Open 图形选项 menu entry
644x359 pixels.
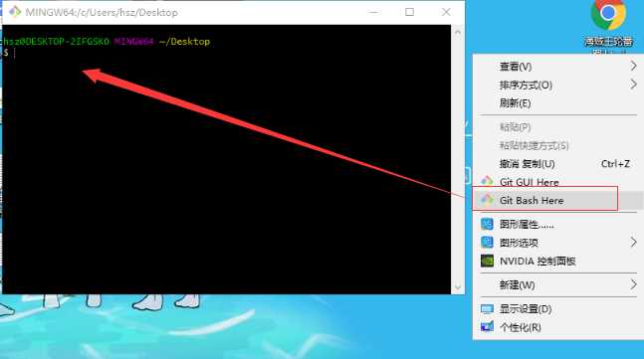[558, 243]
